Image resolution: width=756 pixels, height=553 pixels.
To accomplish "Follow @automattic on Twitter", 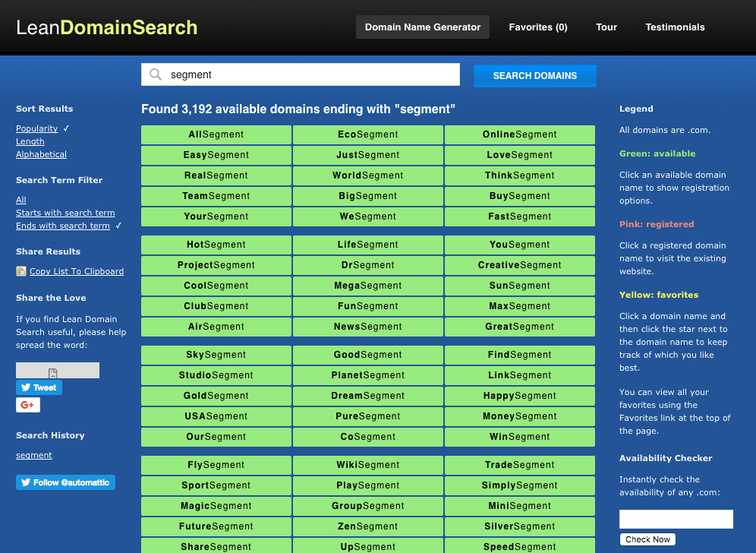I will [x=65, y=482].
